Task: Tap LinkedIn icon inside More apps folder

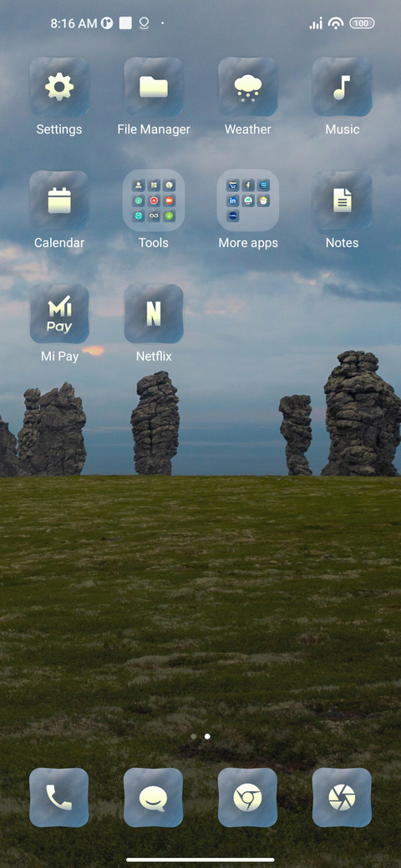Action: (x=233, y=200)
